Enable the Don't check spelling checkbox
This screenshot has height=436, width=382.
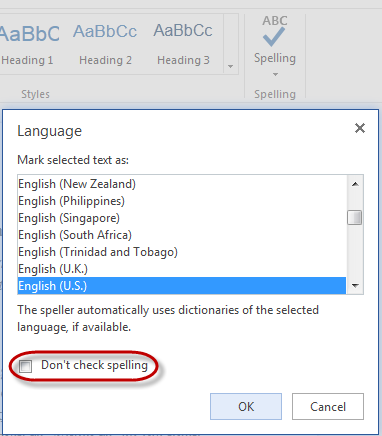pos(25,366)
